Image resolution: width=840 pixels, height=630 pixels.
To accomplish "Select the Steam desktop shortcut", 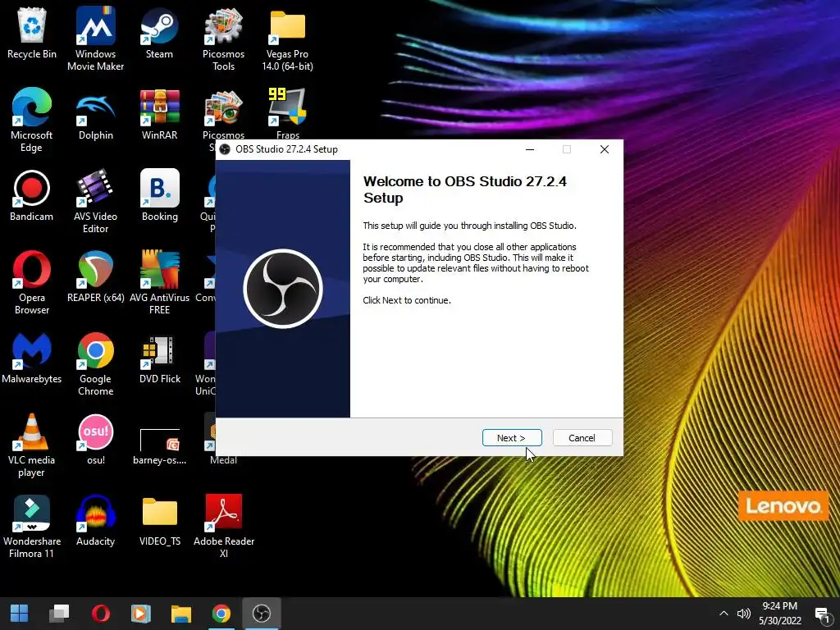I will click(159, 33).
